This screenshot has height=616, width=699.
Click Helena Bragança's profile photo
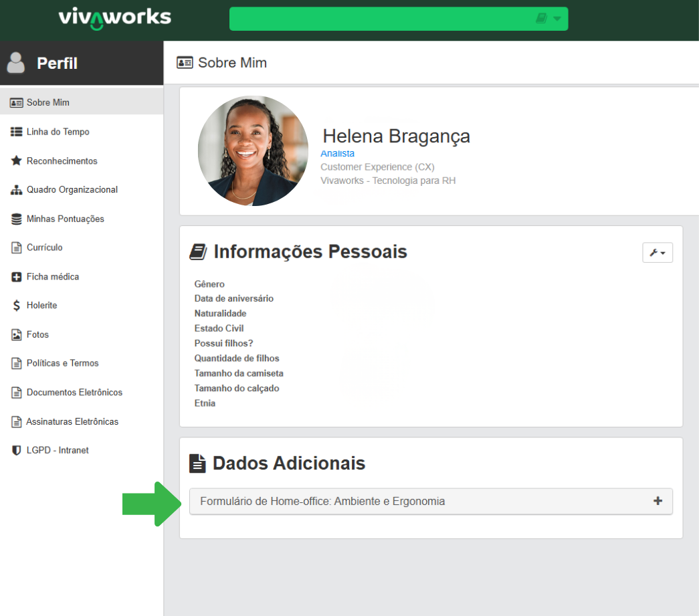coord(253,150)
